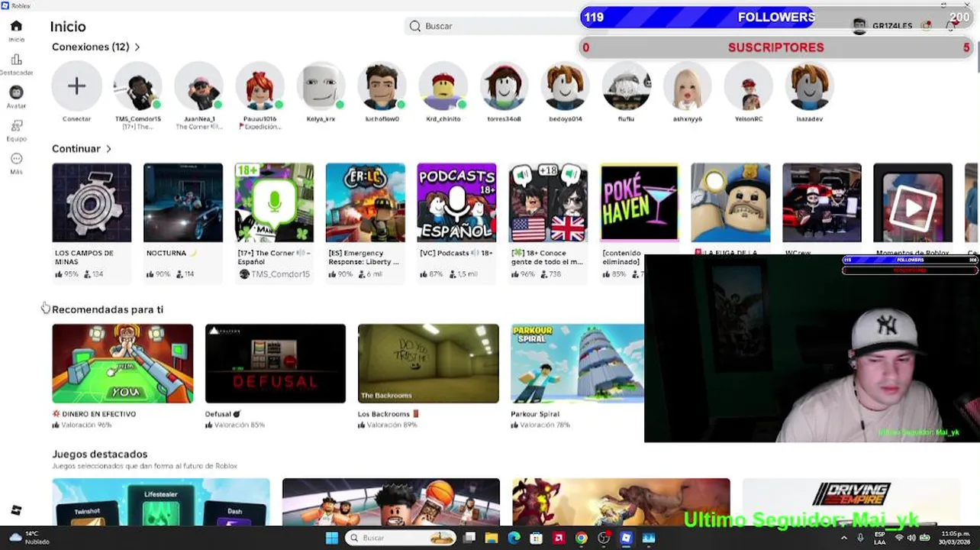
Task: Open Driving Empire featured banner
Action: click(x=851, y=502)
